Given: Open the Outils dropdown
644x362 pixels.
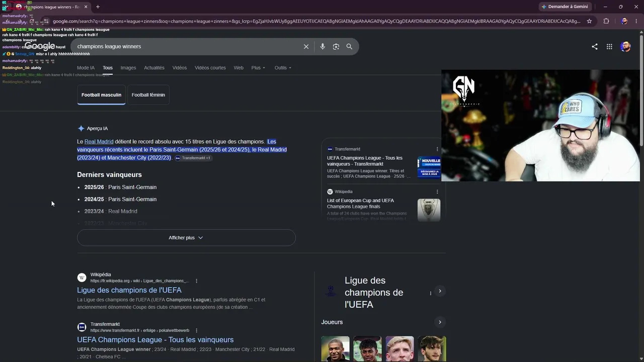Looking at the screenshot, I should tap(283, 68).
